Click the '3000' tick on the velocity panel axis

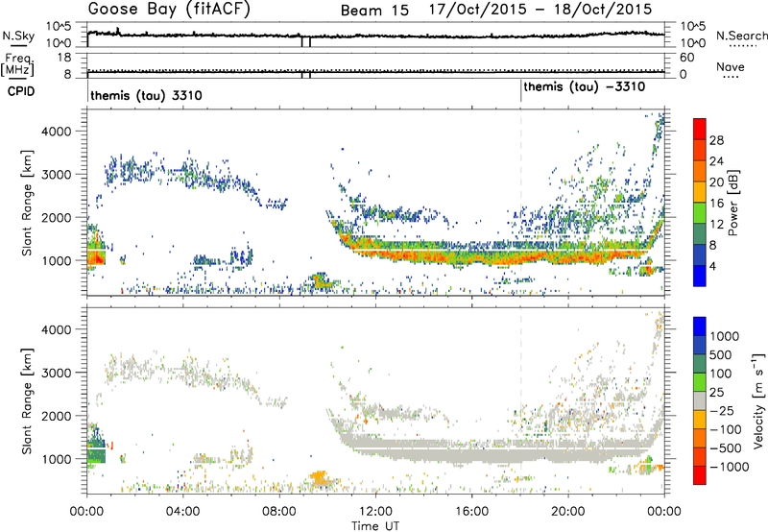click(56, 373)
